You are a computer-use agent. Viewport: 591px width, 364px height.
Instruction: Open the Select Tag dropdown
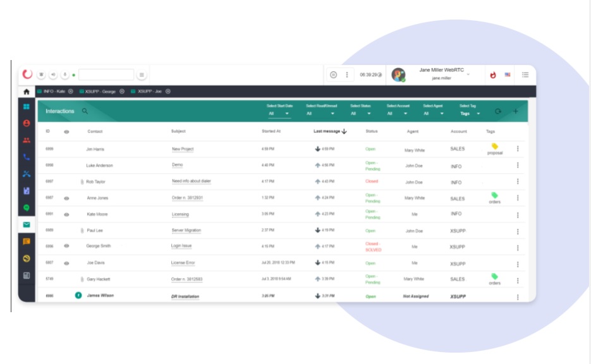(470, 113)
